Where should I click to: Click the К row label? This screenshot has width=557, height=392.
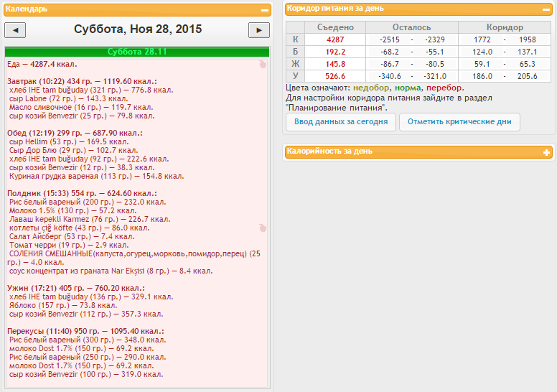296,39
